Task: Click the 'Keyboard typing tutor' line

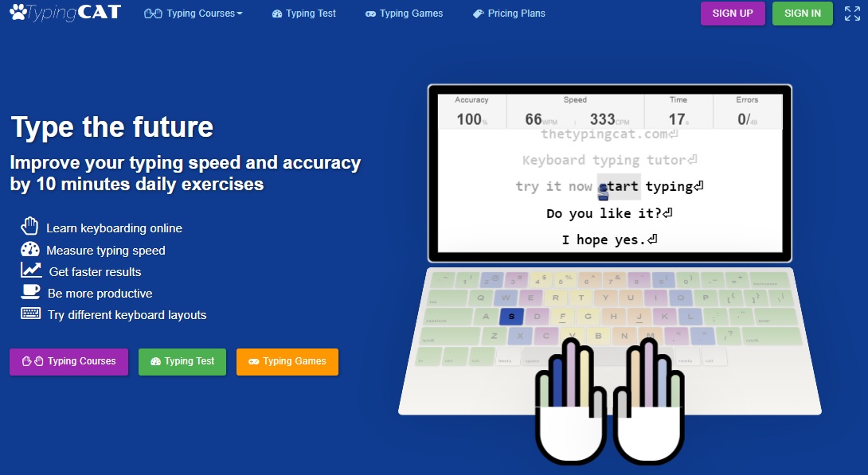Action: click(x=609, y=161)
